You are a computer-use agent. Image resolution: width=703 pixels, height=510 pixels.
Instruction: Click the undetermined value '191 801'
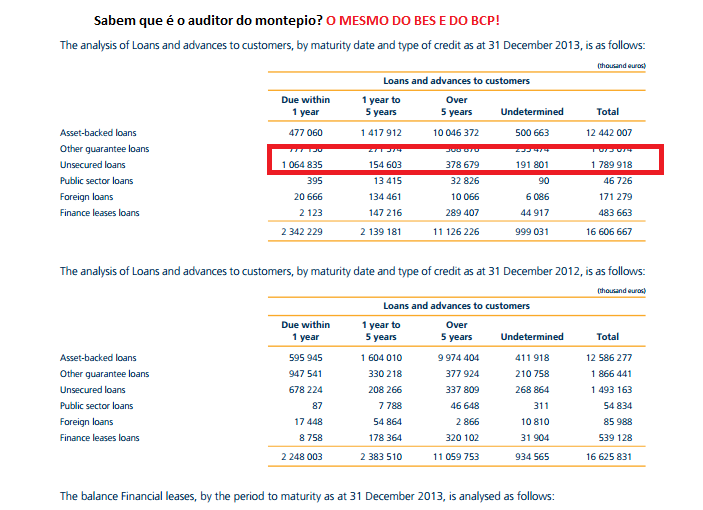point(532,165)
